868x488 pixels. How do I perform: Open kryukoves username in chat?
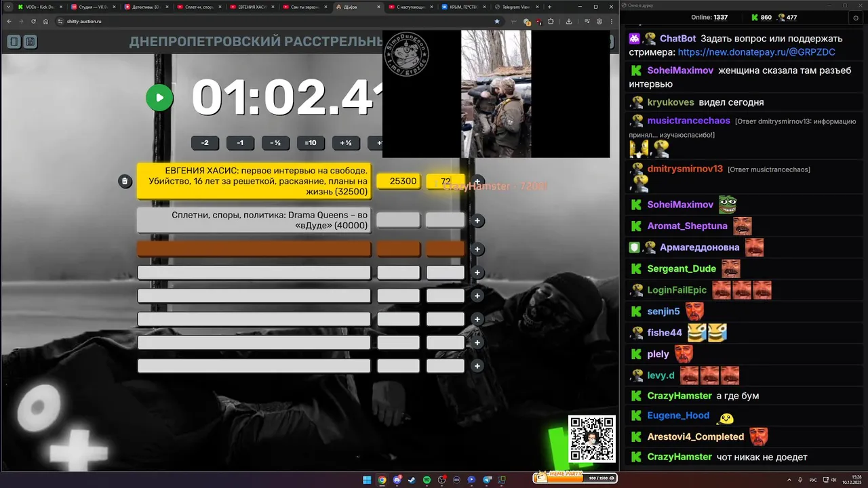[x=670, y=102]
